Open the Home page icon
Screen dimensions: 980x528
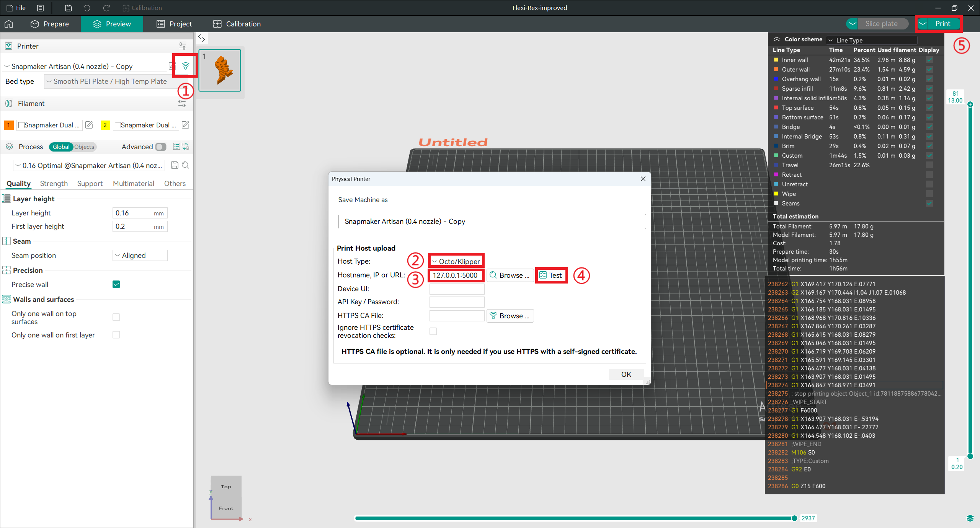pos(8,24)
